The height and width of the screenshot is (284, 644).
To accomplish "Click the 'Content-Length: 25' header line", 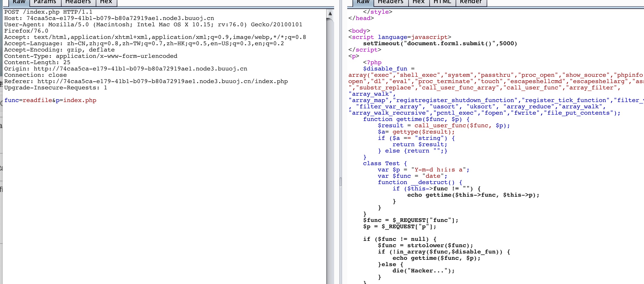I will click(x=37, y=63).
